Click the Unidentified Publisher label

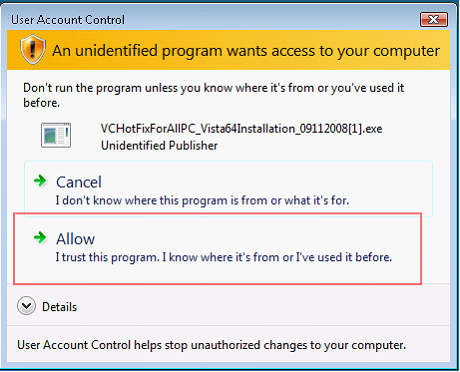coord(159,146)
